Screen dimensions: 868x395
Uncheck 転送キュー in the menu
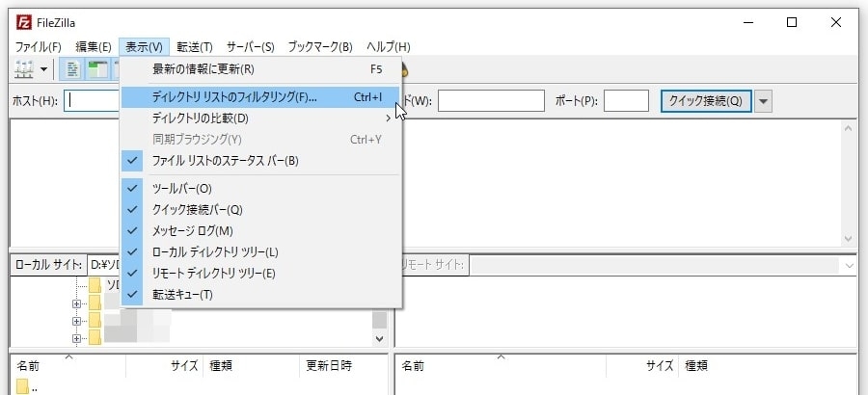[182, 295]
